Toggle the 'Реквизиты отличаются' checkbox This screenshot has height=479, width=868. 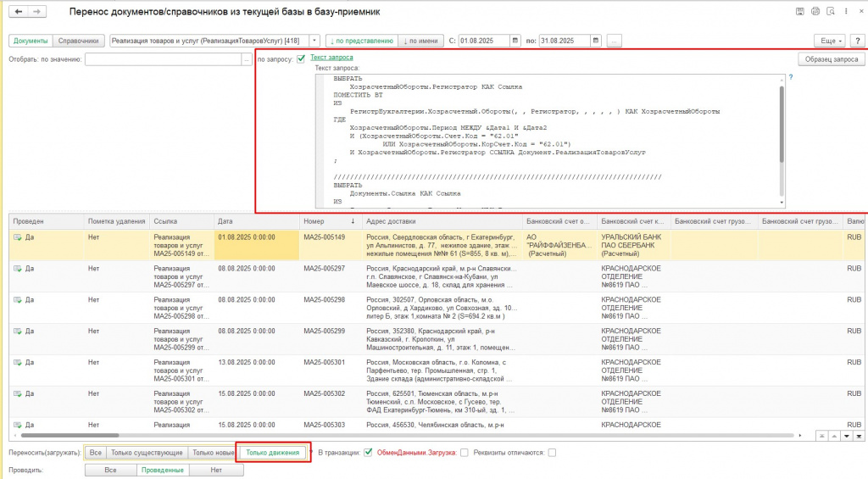coord(552,453)
